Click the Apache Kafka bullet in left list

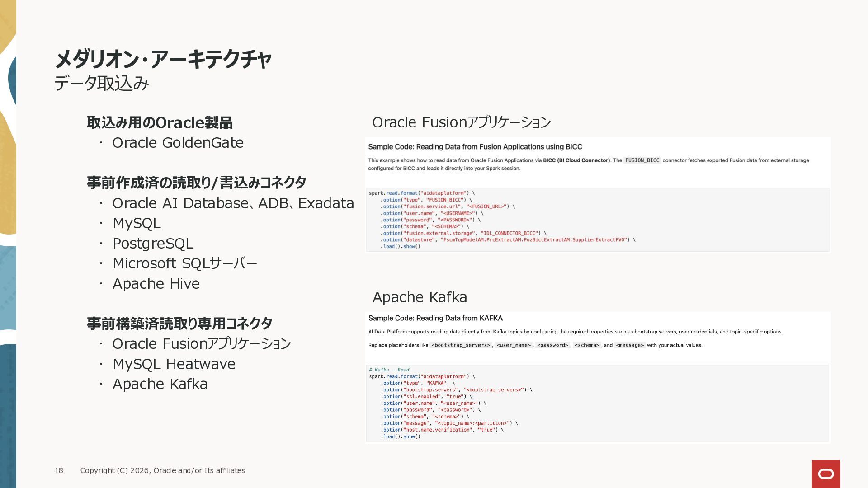[x=160, y=384]
